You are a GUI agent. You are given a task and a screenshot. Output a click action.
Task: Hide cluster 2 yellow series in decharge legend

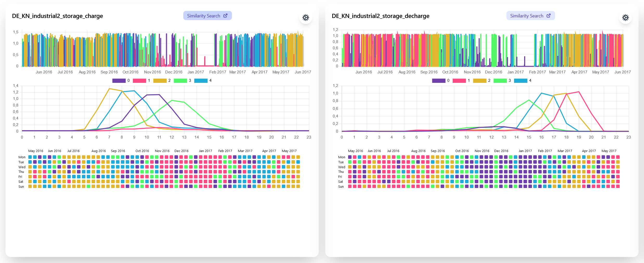[480, 81]
